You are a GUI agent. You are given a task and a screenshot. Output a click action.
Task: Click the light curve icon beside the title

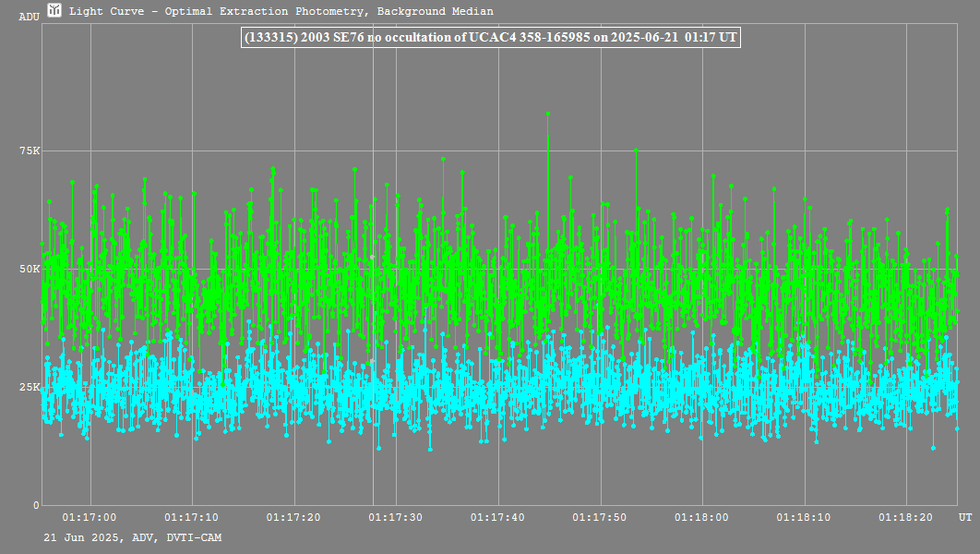coord(54,11)
